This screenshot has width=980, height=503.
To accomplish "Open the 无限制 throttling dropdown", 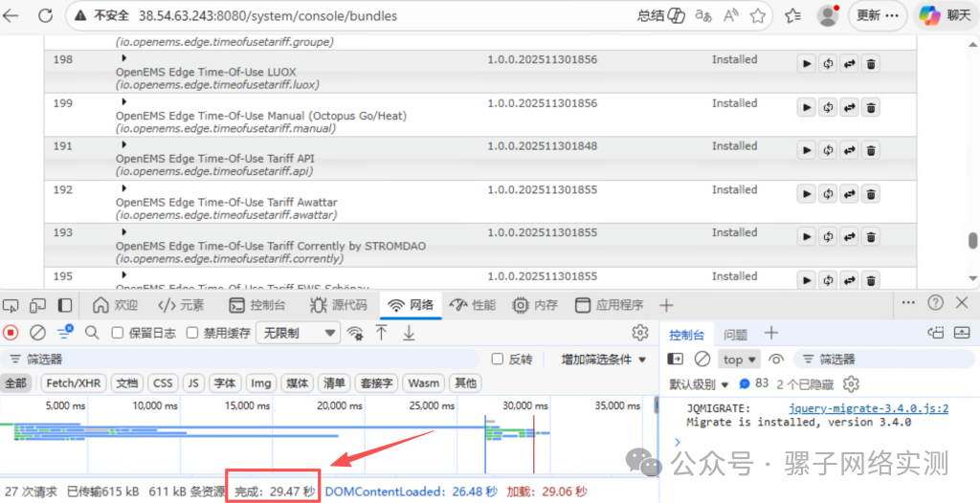I will (x=299, y=333).
